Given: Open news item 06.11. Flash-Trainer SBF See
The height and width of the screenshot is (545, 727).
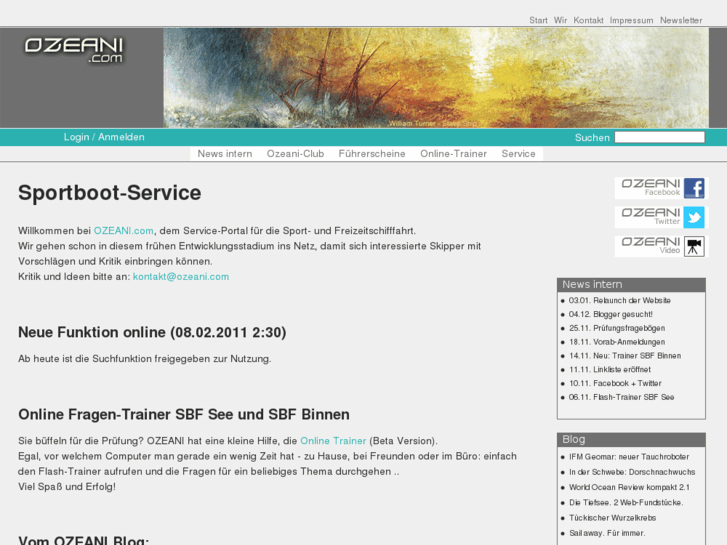Looking at the screenshot, I should (x=621, y=397).
